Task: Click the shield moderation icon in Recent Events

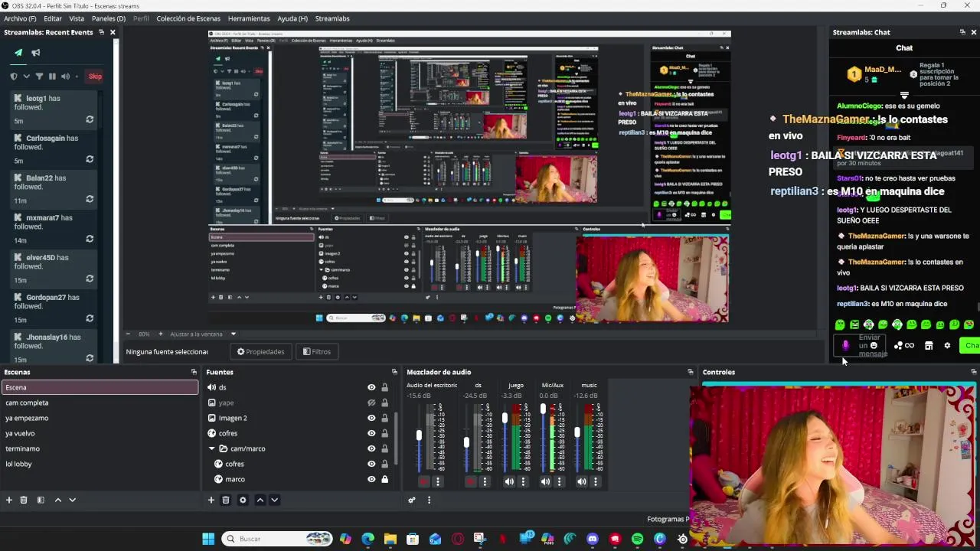Action: point(14,77)
